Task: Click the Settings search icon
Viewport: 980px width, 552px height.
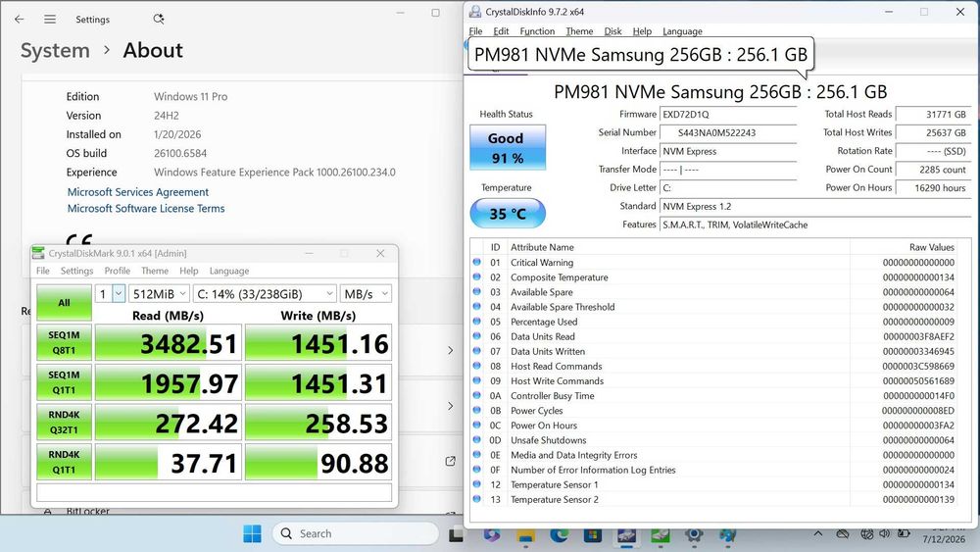Action: 159,20
